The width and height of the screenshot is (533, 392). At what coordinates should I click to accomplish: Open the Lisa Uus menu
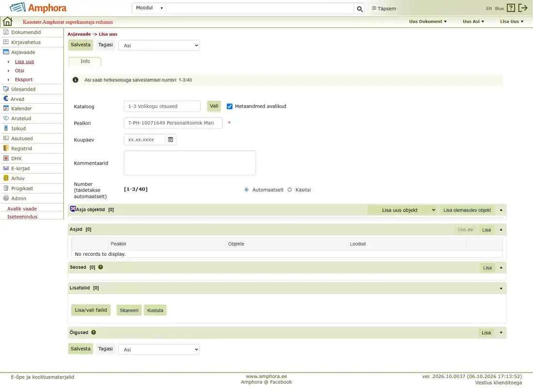(512, 21)
